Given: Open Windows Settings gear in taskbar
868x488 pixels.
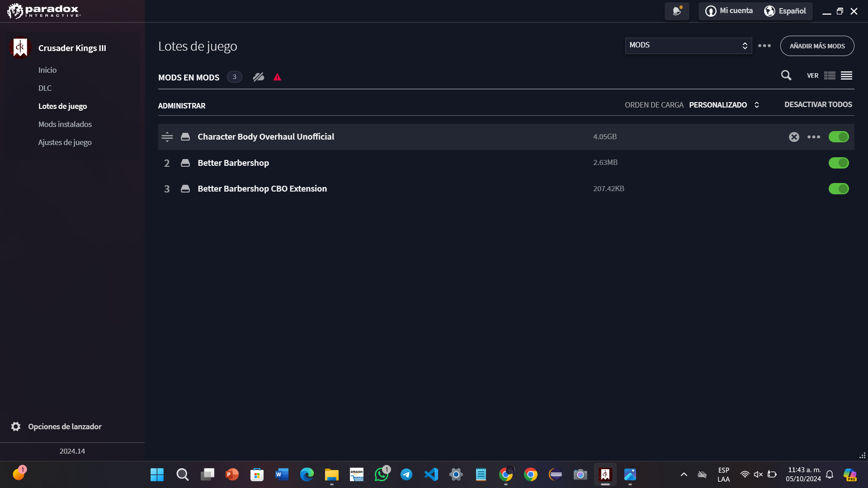Looking at the screenshot, I should point(456,474).
